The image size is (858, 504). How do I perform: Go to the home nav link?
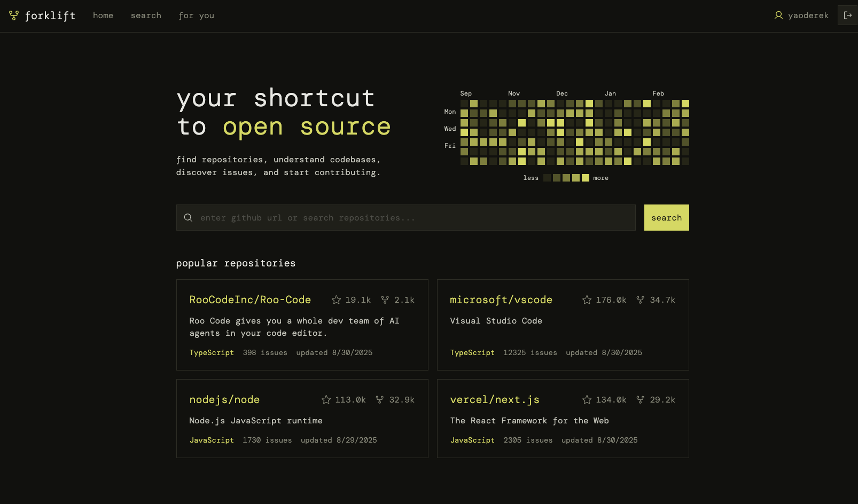(103, 15)
